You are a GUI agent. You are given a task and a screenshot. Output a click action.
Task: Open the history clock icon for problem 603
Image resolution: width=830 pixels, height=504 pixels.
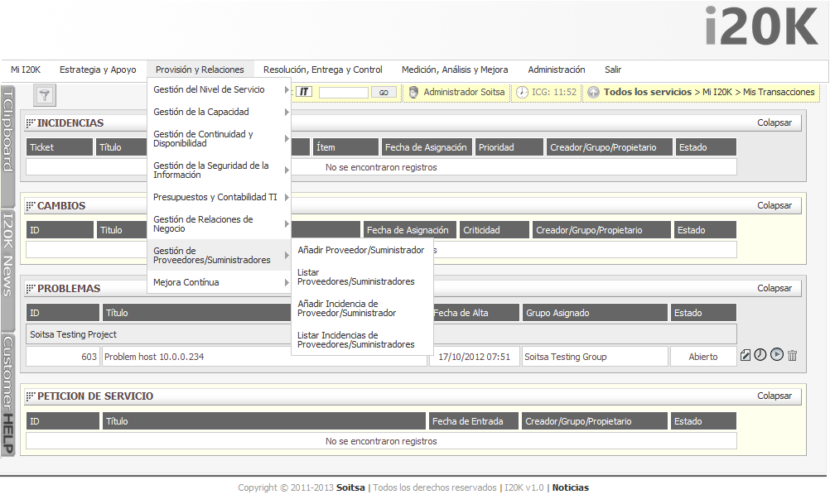(x=760, y=355)
